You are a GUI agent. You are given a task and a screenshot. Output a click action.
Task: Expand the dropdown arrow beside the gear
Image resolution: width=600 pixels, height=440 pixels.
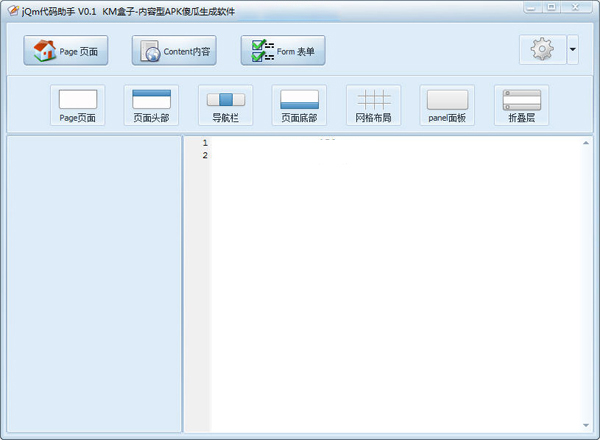pyautogui.click(x=572, y=49)
